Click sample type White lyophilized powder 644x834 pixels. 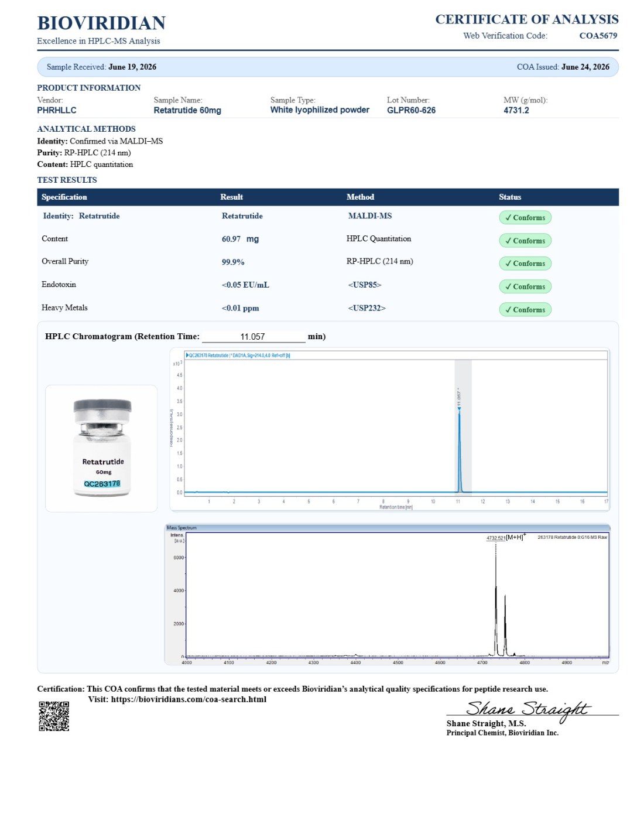point(320,110)
